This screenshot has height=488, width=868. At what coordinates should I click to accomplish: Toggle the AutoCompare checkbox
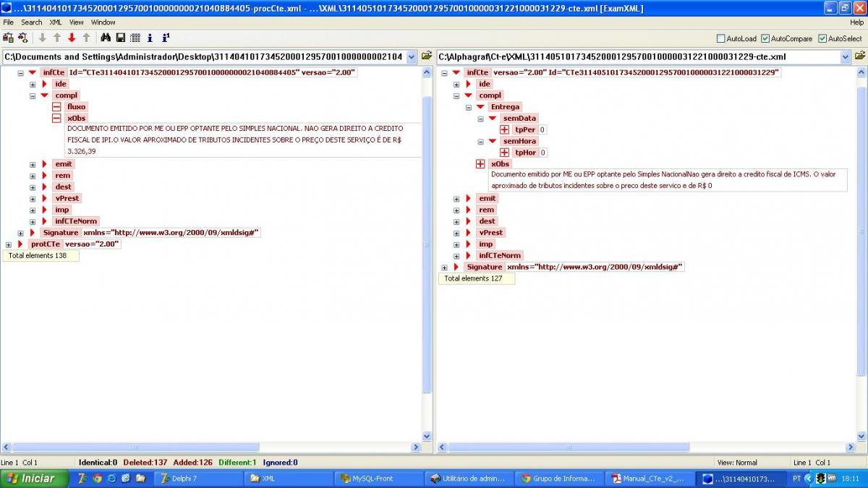(x=765, y=38)
